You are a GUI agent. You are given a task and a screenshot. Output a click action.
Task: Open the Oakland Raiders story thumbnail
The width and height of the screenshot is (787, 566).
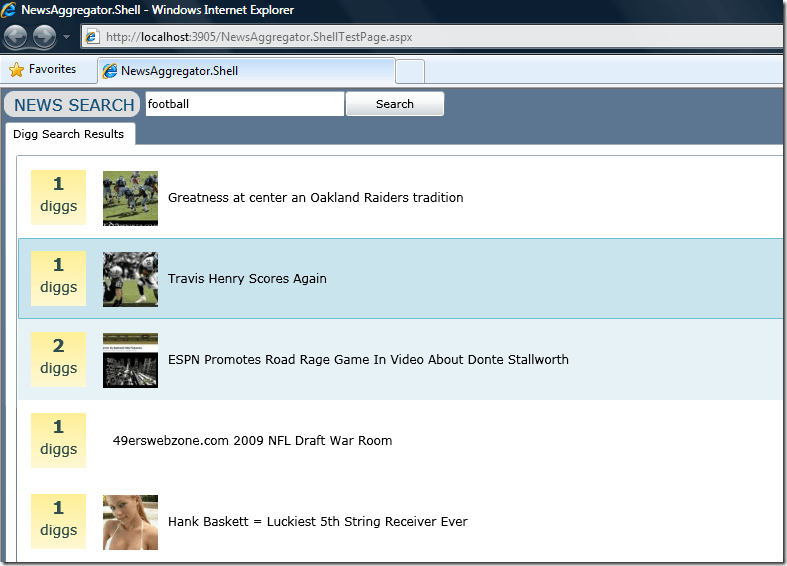tap(130, 198)
